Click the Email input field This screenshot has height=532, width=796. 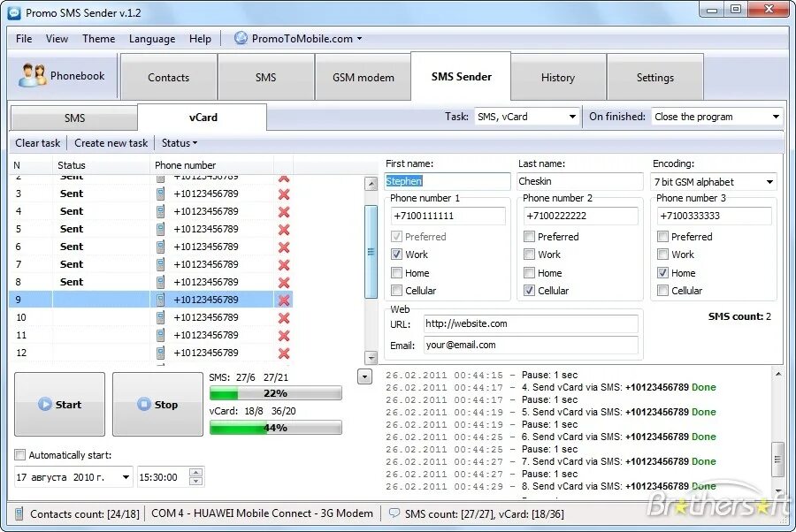click(x=531, y=345)
